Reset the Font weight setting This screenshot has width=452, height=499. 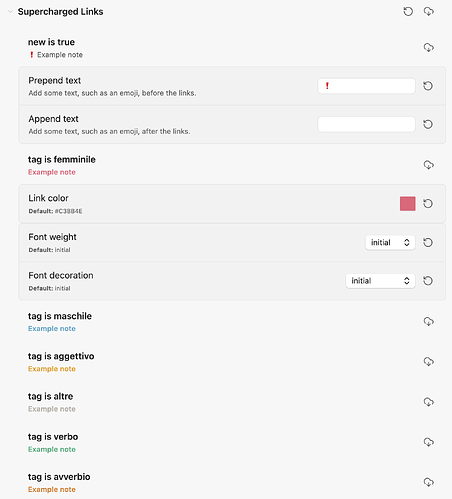pyautogui.click(x=428, y=242)
